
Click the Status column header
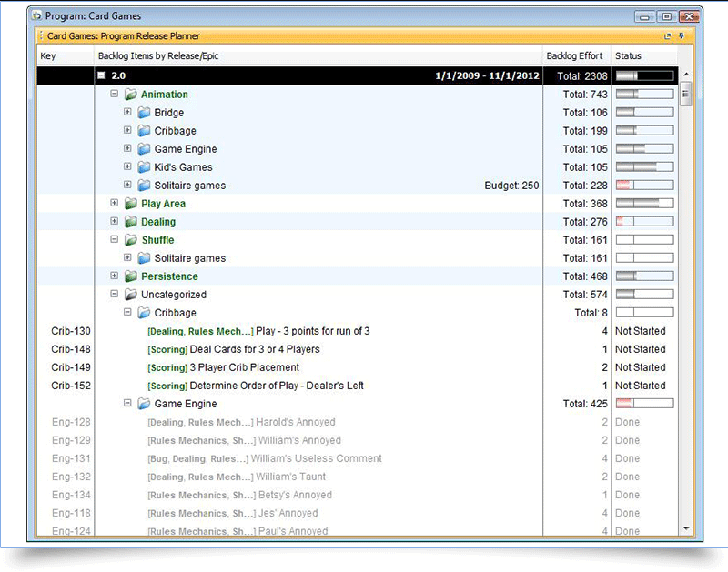[x=628, y=55]
